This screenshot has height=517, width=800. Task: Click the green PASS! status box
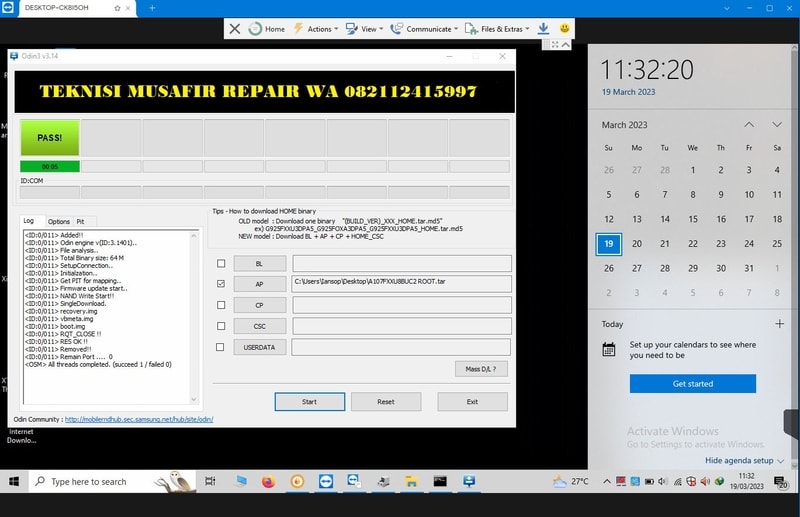tap(50, 138)
